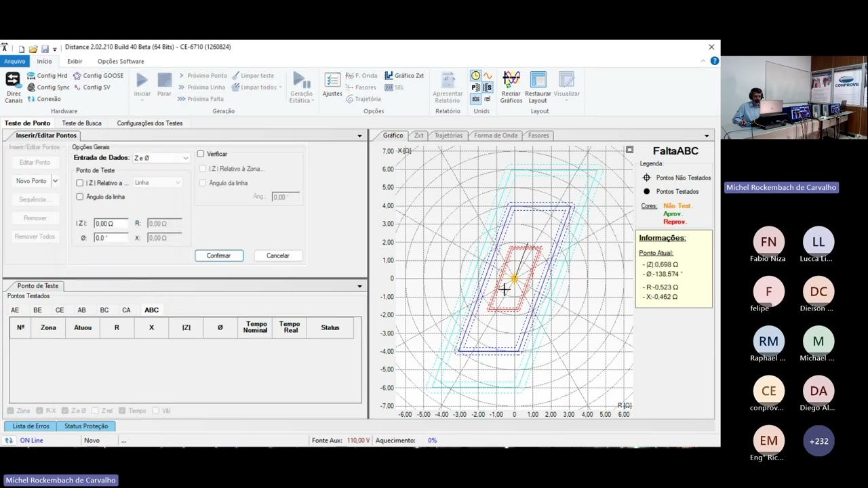
Task: Toggle the Tempo column checkbox
Action: (122, 411)
